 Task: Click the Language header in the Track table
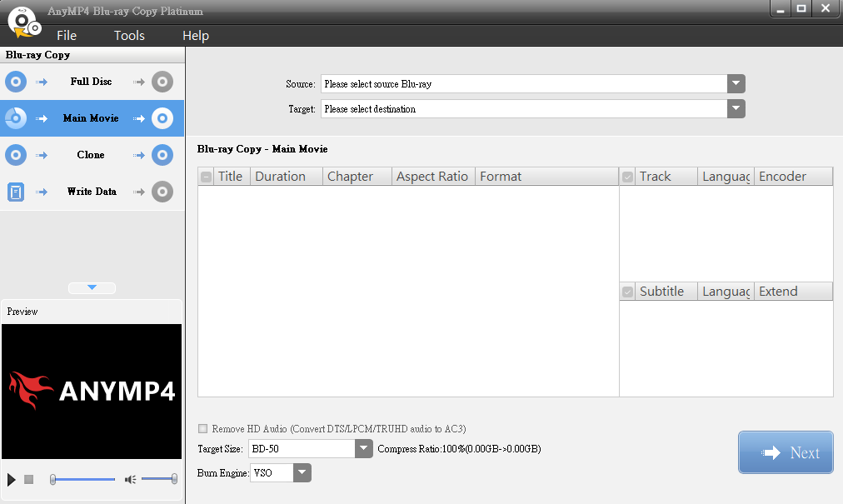coord(726,177)
